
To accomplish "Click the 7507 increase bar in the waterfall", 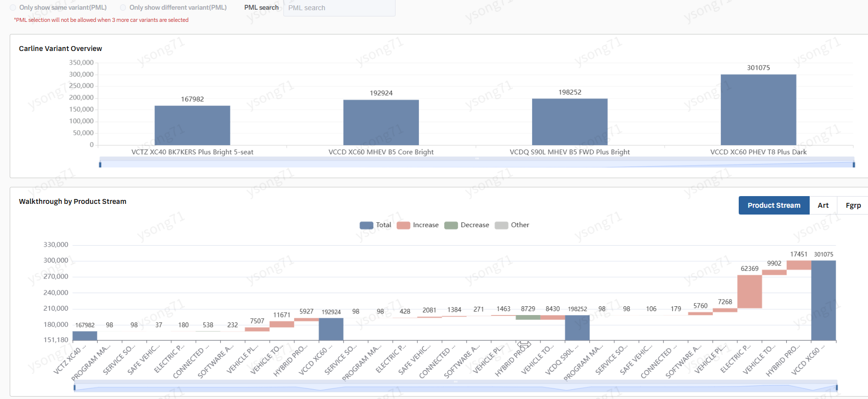I will tap(257, 330).
